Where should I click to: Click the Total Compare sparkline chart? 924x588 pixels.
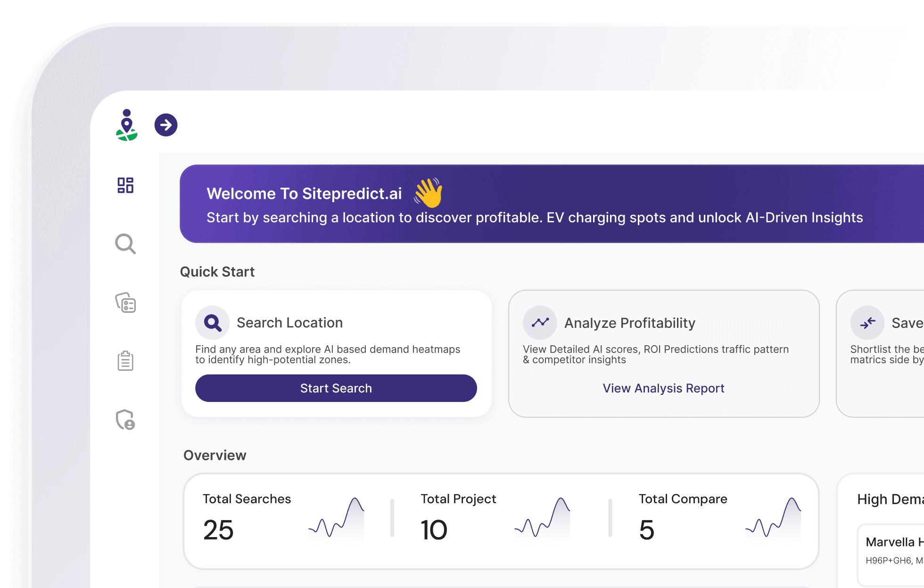(773, 518)
